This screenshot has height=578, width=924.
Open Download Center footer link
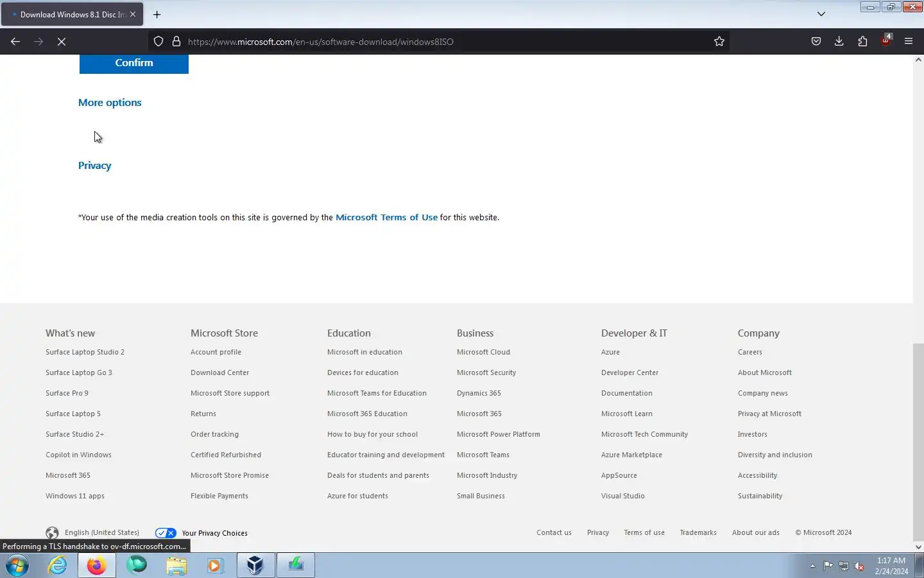[x=219, y=372]
